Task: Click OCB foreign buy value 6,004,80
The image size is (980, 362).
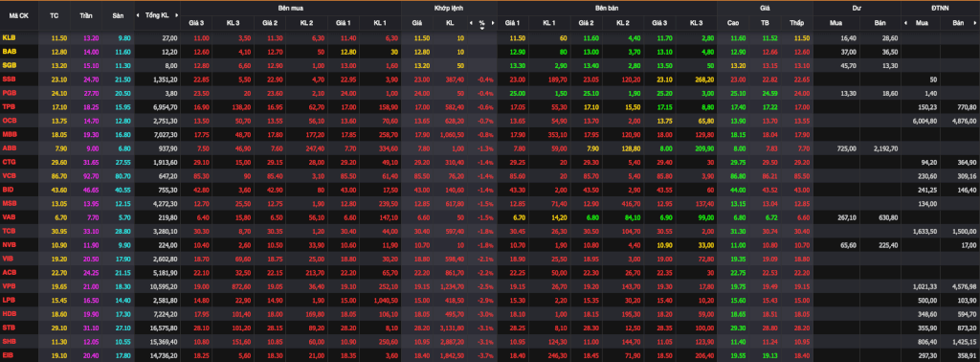Action: pos(926,121)
